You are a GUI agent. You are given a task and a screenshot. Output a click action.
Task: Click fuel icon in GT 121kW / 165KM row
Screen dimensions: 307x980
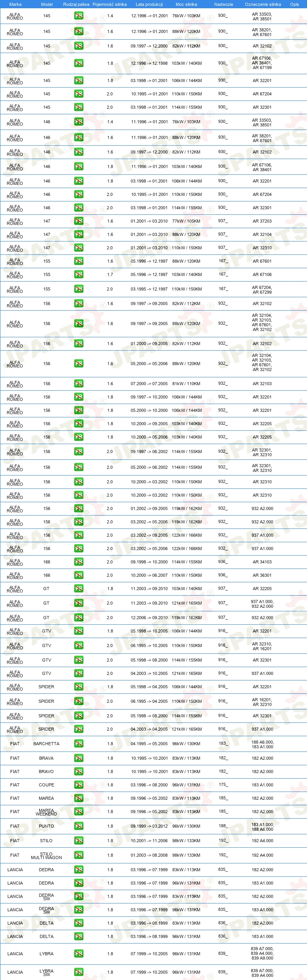click(79, 603)
